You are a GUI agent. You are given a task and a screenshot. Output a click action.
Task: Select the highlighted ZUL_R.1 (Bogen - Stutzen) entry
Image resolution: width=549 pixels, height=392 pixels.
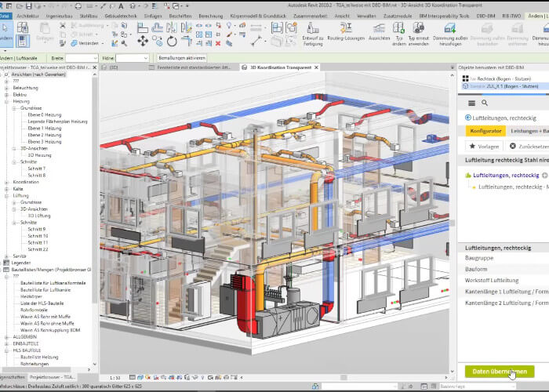(x=504, y=86)
